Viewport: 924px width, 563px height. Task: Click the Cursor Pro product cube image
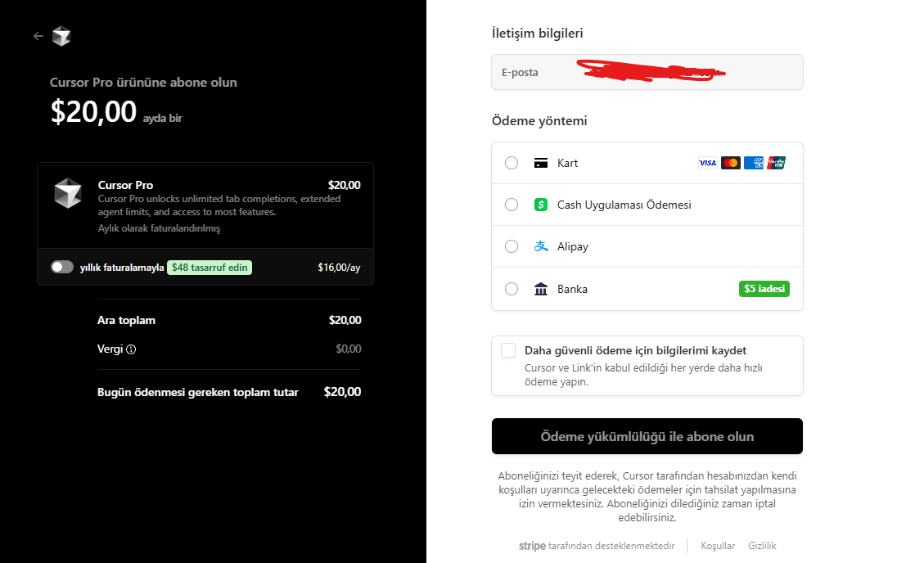click(68, 193)
